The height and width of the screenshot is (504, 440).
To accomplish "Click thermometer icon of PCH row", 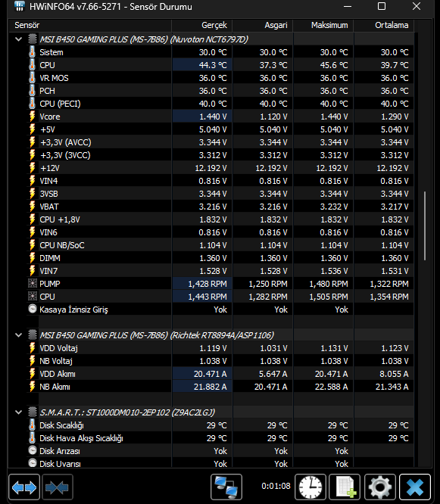I will click(x=32, y=91).
